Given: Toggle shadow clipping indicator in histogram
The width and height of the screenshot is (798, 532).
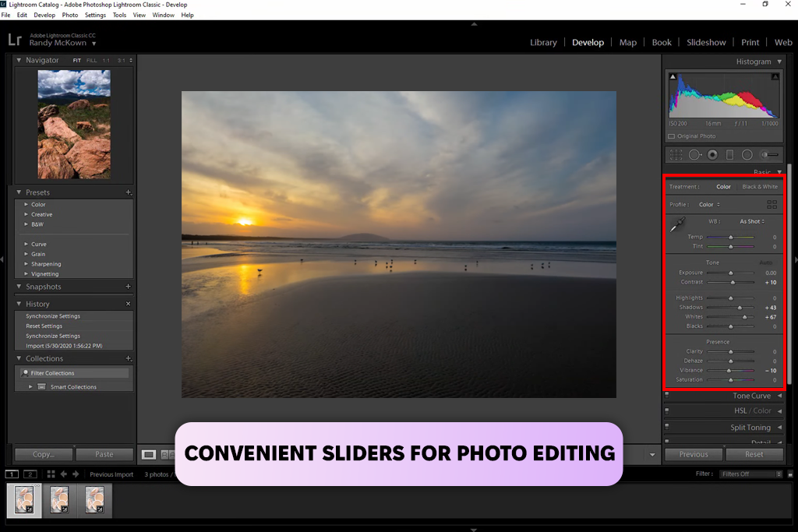Looking at the screenshot, I should point(673,77).
